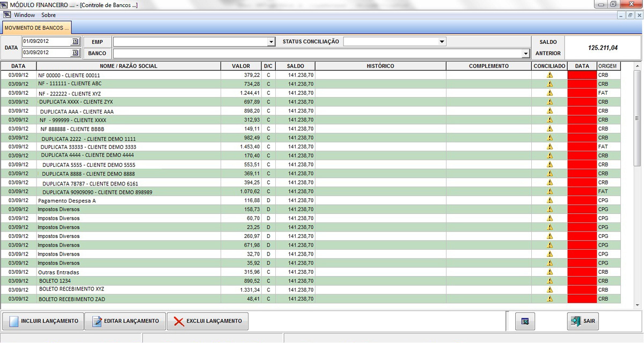Click warning icon on BOLETO RECEBIMENTO ZAD row
The height and width of the screenshot is (343, 644).
[x=550, y=299]
